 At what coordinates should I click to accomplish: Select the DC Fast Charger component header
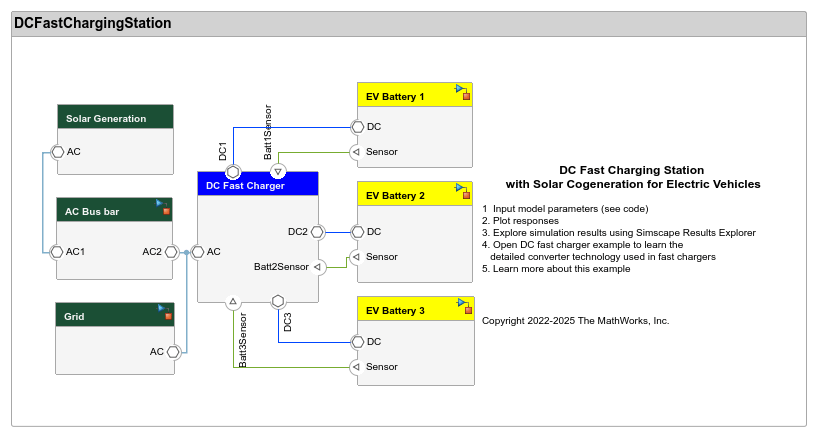pyautogui.click(x=258, y=184)
